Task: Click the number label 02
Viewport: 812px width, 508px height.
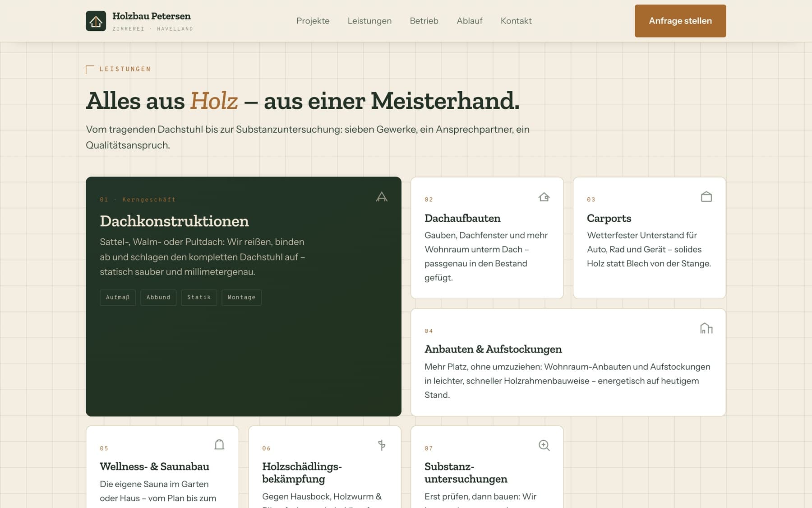Action: pos(429,200)
